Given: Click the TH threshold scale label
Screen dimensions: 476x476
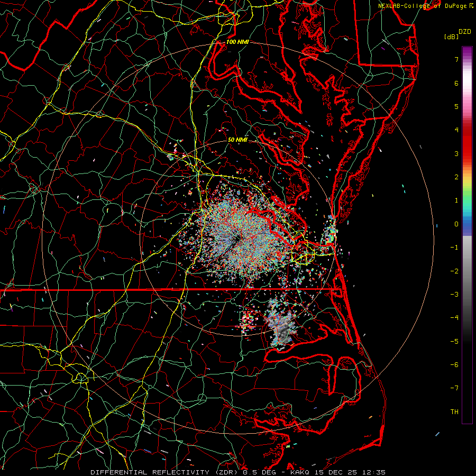Looking at the screenshot, I should 454,412.
